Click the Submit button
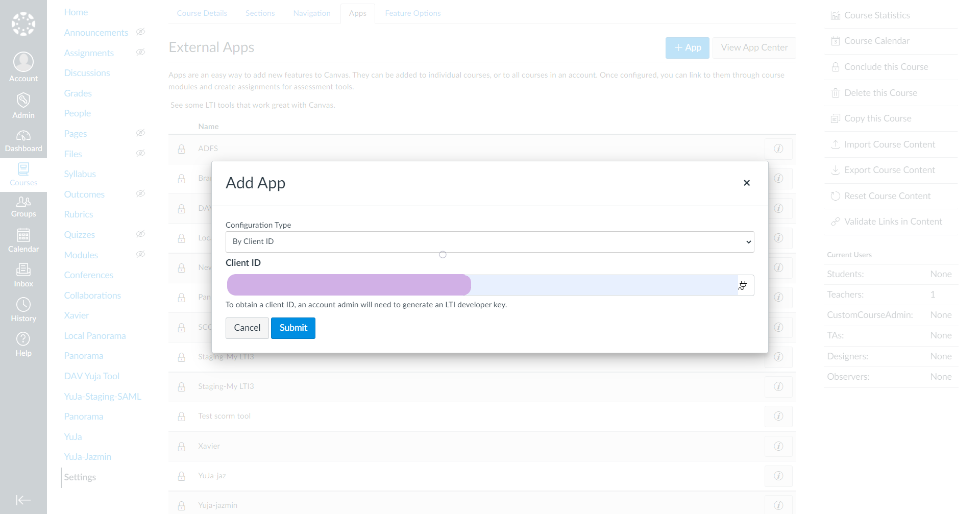Image resolution: width=980 pixels, height=514 pixels. point(293,328)
